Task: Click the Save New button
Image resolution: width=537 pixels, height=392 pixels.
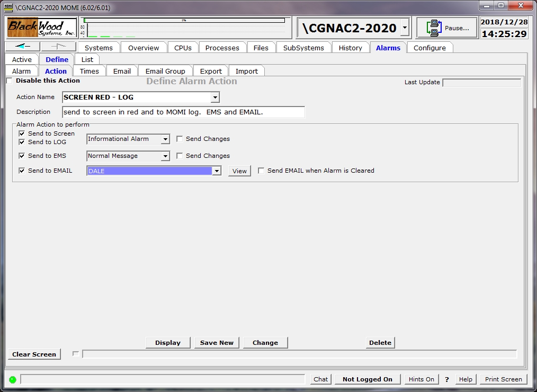Action: 217,343
